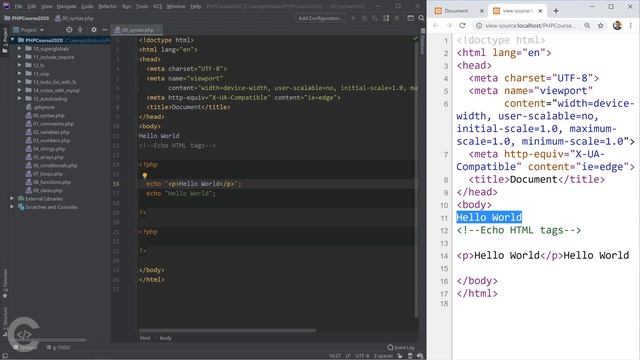Image resolution: width=640 pixels, height=360 pixels.
Task: Click the Search Everywhere magnifier icon
Action: tap(421, 18)
